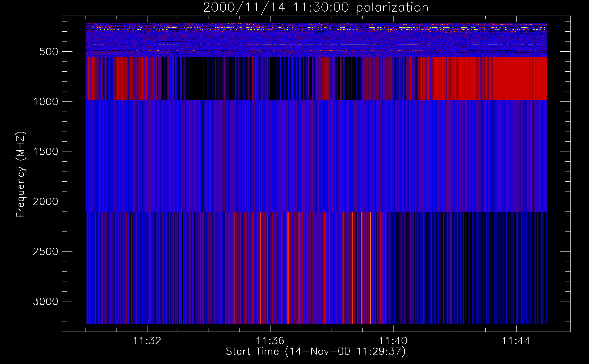The height and width of the screenshot is (364, 589).
Task: Click the 11:32 time tick label
Action: click(x=147, y=341)
